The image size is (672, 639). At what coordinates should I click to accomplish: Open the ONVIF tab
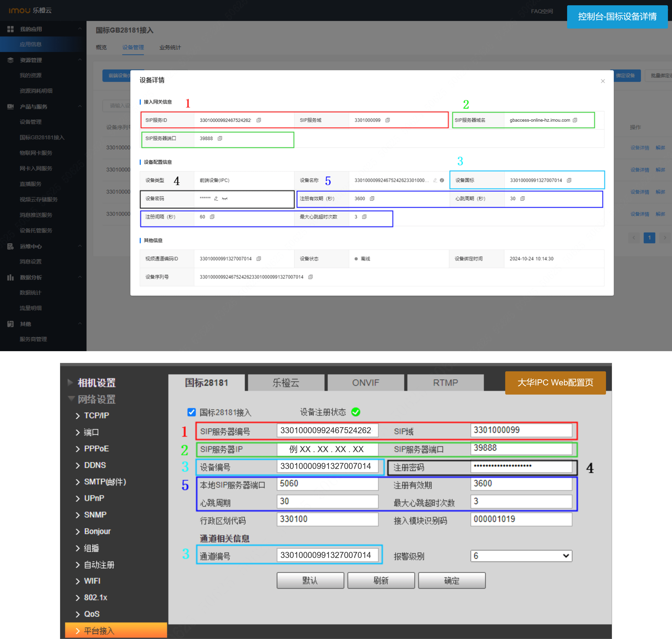click(x=366, y=383)
